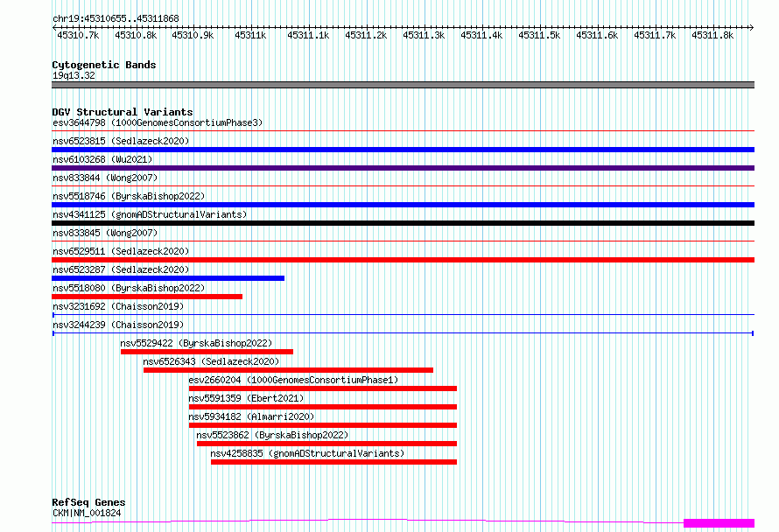Click the magenta CKM exon block
Viewport: 779px width, 532px height.
(x=719, y=522)
